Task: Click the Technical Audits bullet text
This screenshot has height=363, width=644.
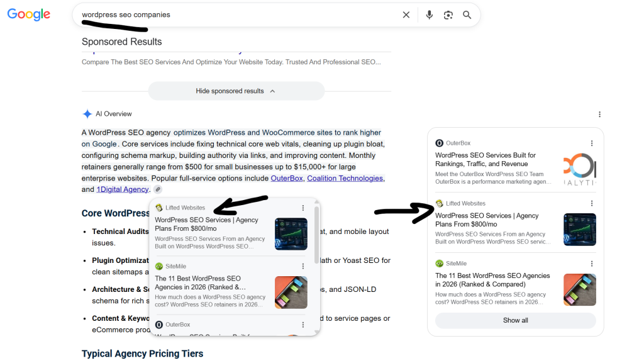Action: pyautogui.click(x=120, y=232)
